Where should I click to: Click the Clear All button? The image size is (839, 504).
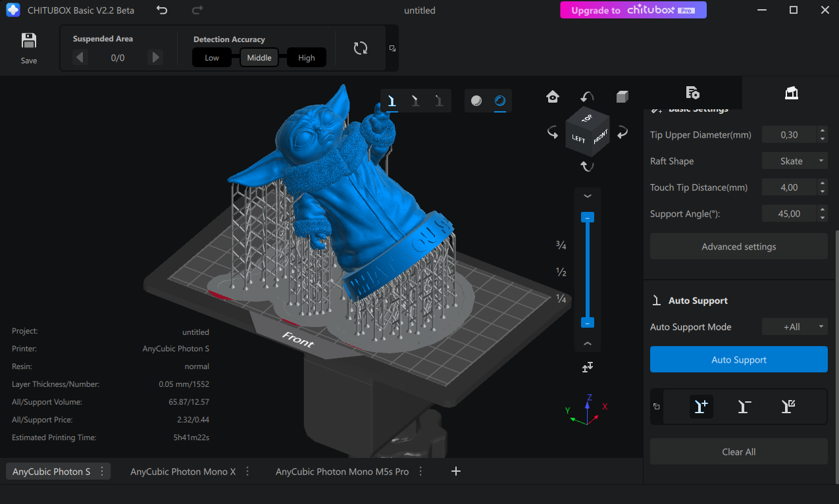pos(738,452)
